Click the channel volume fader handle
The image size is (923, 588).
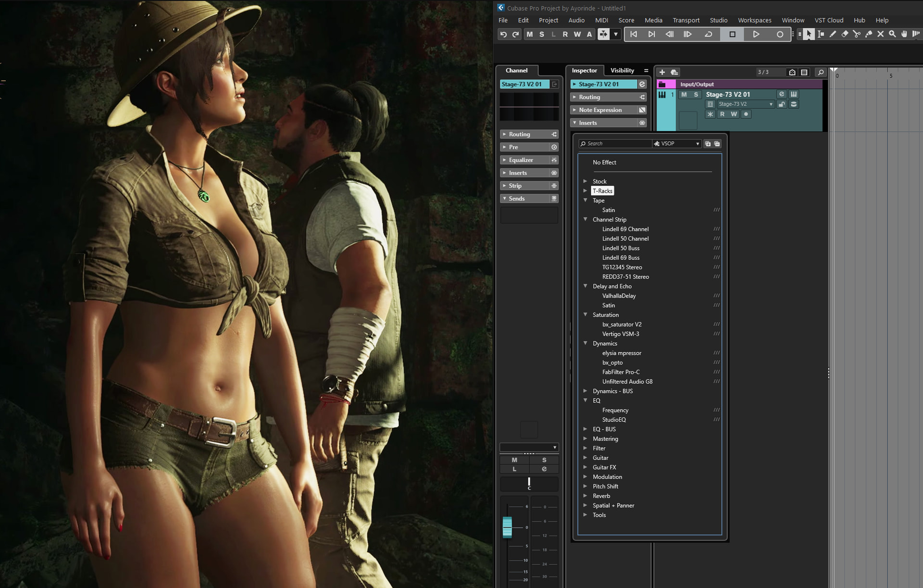point(507,527)
